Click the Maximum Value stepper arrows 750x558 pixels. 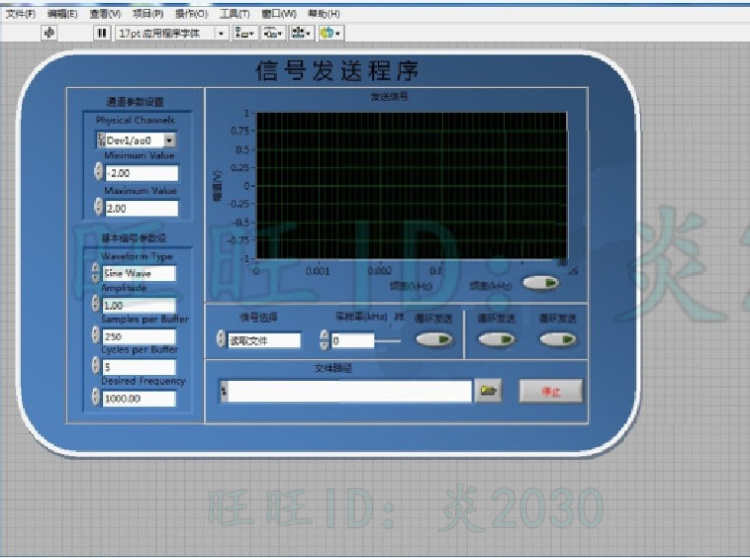99,207
